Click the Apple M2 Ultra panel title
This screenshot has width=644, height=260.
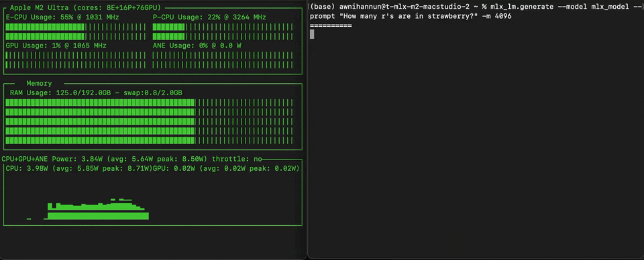tap(85, 7)
